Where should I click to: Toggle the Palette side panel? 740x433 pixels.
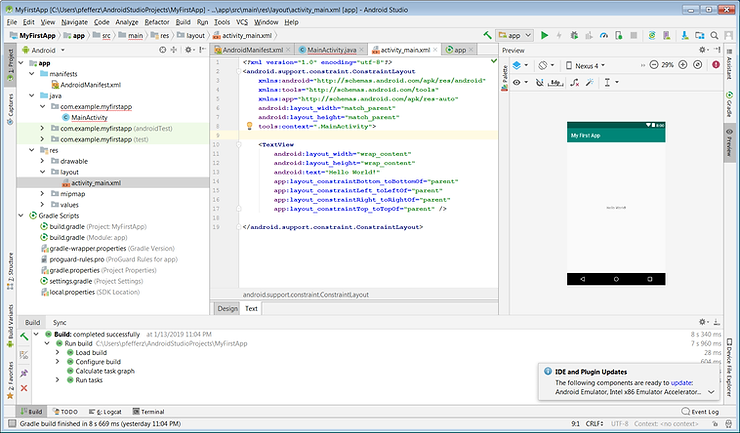point(504,78)
